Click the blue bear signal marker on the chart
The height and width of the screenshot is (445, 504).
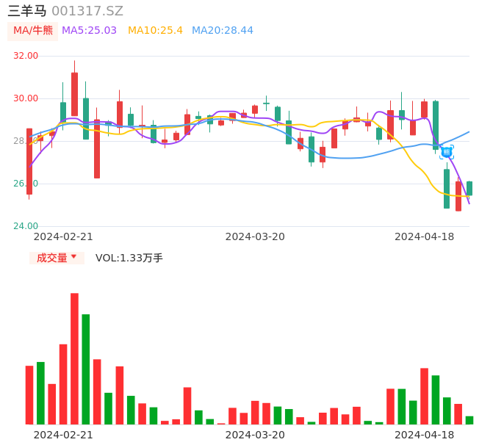pos(446,151)
